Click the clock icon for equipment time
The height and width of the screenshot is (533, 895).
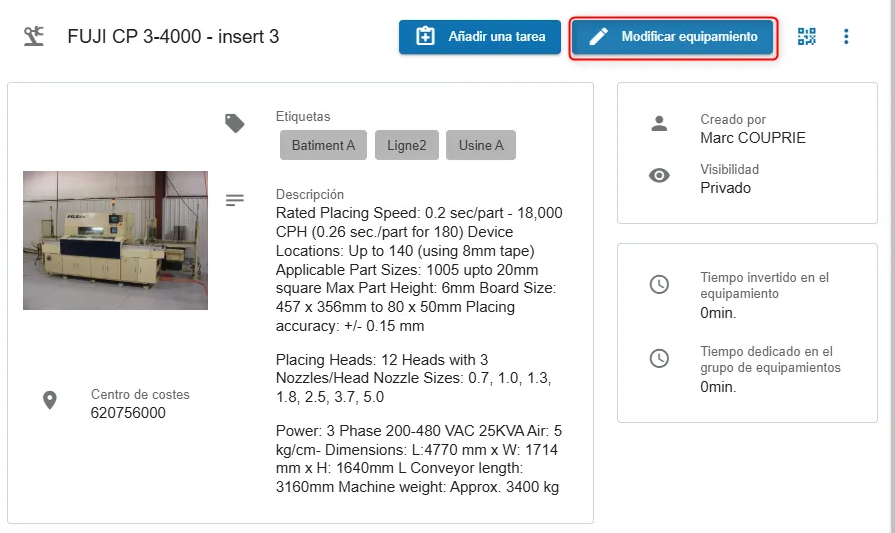659,285
